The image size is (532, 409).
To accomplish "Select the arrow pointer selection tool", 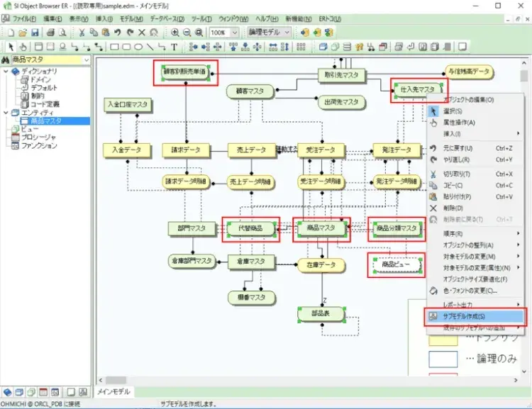I will 11,47.
